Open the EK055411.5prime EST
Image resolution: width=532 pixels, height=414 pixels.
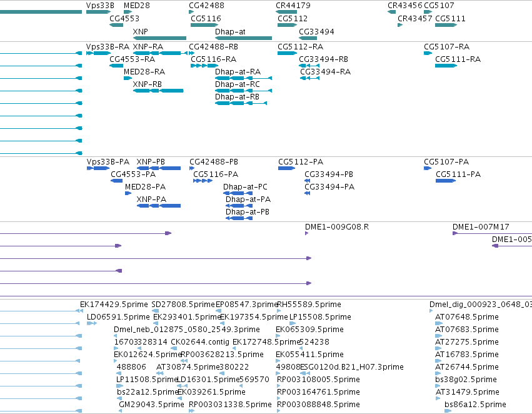pos(278,361)
